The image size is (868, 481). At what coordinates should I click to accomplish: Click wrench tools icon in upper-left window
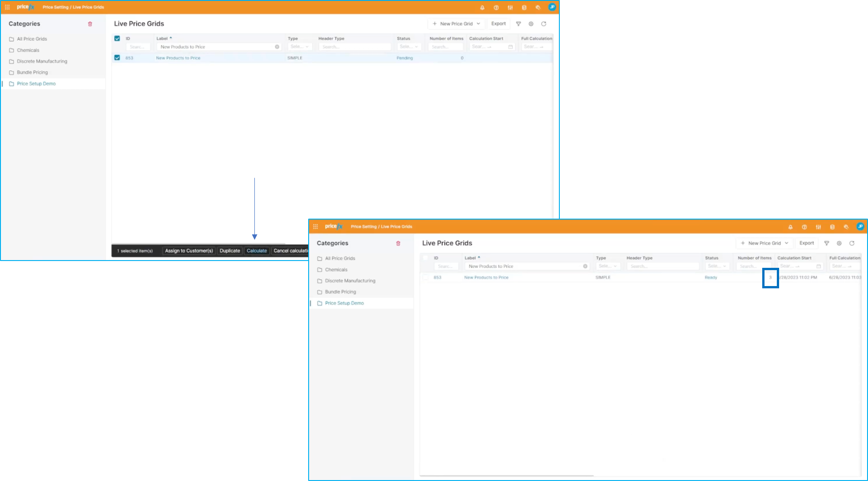[538, 8]
